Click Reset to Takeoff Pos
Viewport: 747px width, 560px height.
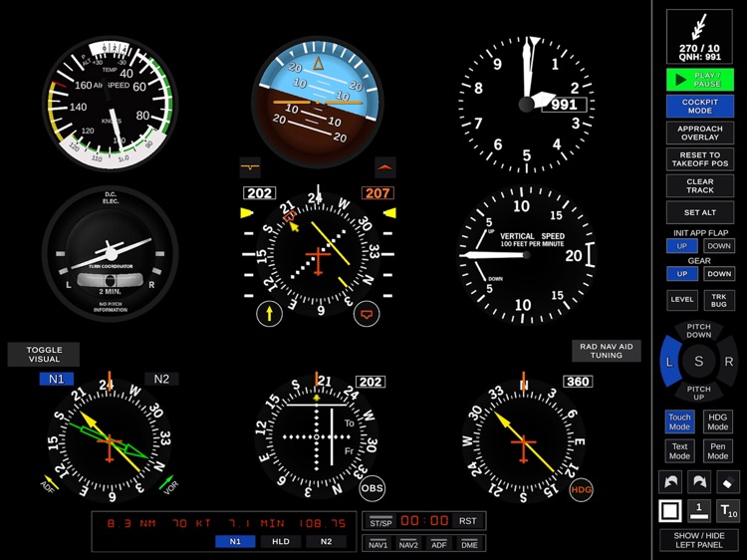pyautogui.click(x=700, y=159)
